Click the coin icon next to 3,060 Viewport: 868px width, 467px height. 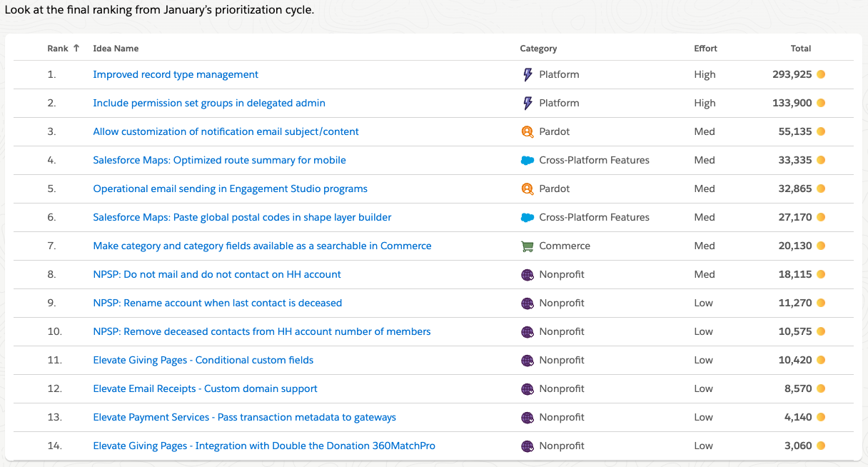[821, 446]
